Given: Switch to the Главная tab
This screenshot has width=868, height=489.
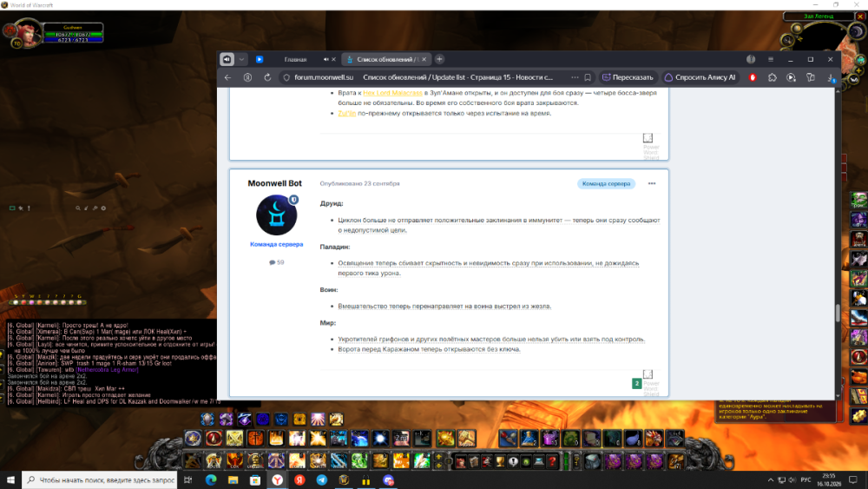Looking at the screenshot, I should tap(296, 59).
